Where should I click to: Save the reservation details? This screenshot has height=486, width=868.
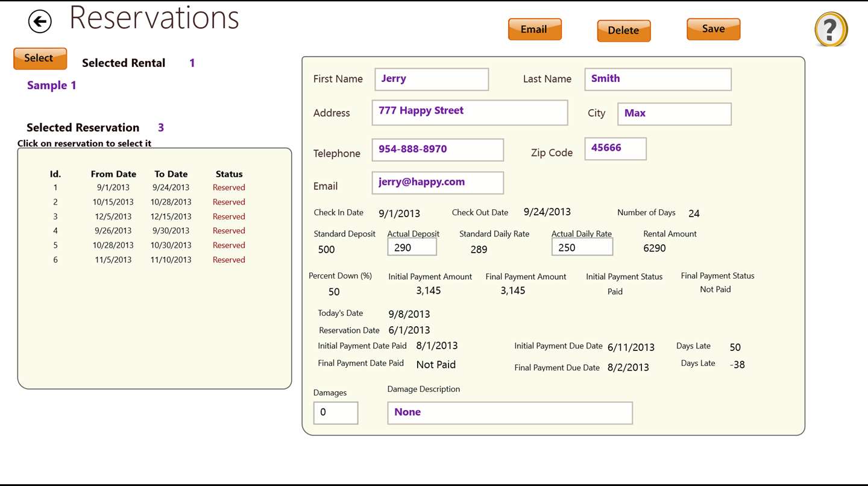pos(713,29)
